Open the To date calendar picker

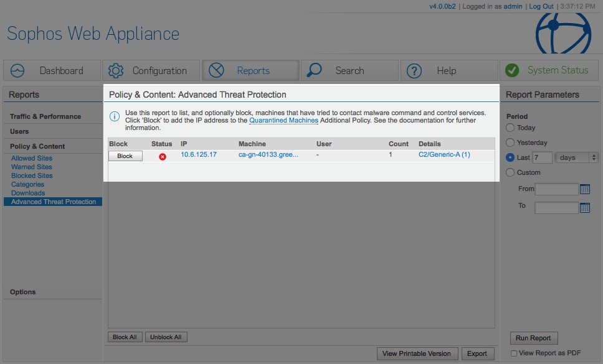point(584,208)
